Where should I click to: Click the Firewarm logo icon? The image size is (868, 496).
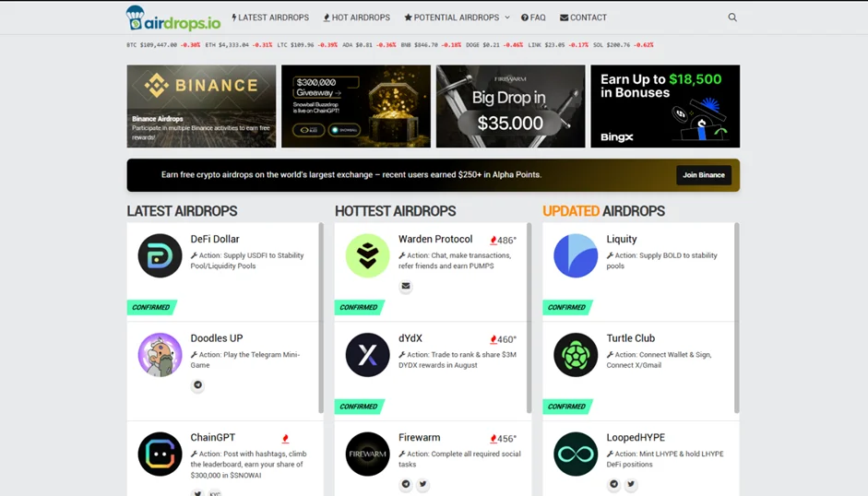[367, 454]
